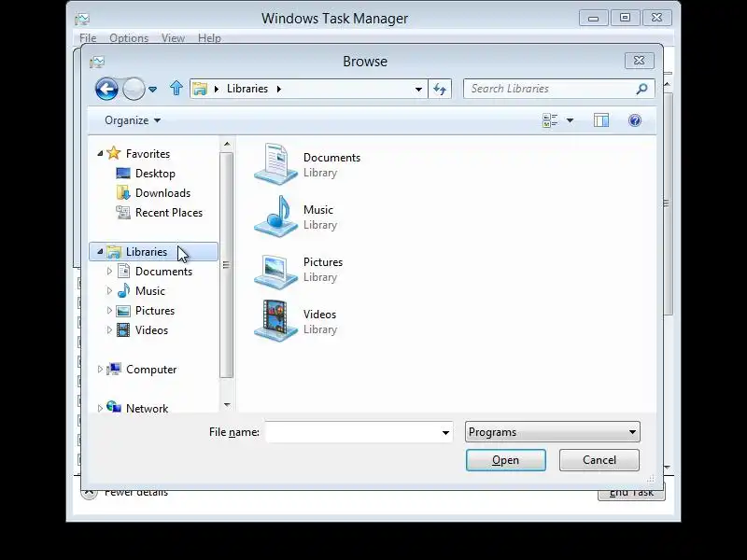The width and height of the screenshot is (747, 560).
Task: Expand the arrow after Libraries breadcrumb
Action: coord(278,89)
